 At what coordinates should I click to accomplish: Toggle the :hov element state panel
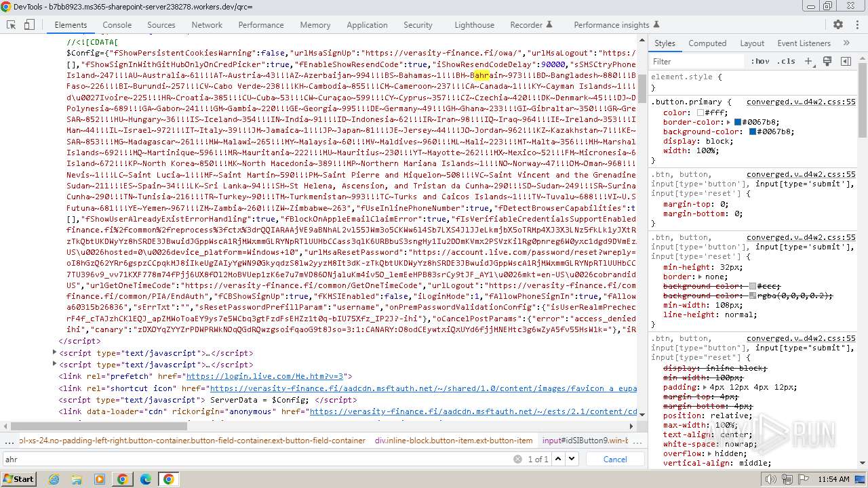[760, 61]
